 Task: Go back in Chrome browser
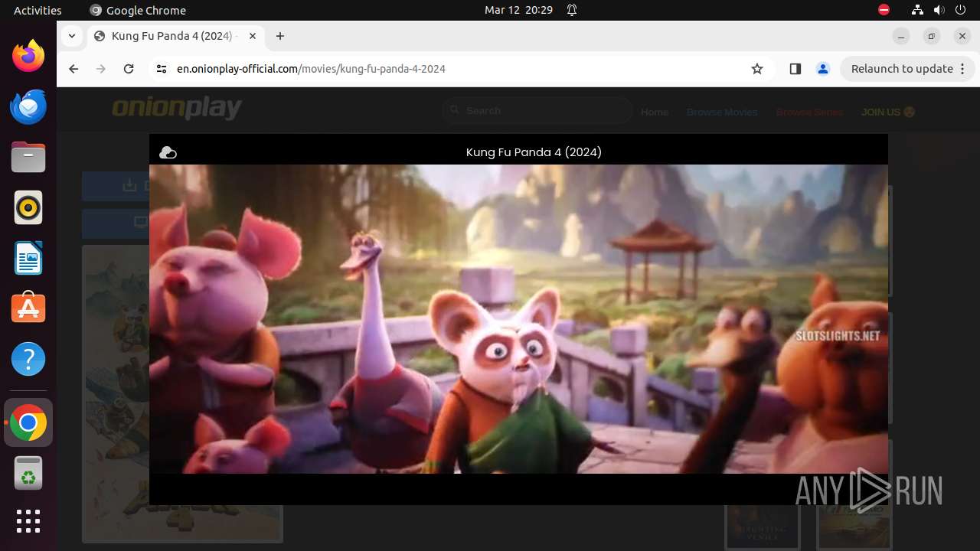(73, 69)
